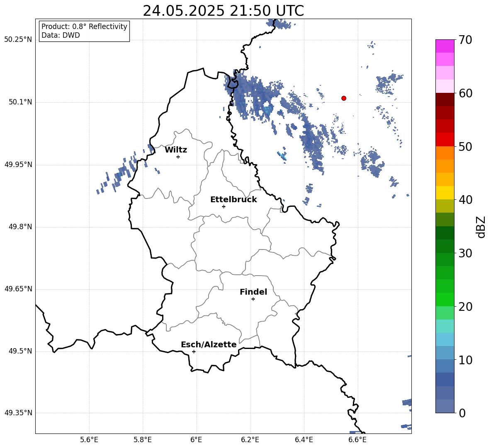The image size is (491, 448).
Task: Click the Wiltz station label
Action: [176, 150]
